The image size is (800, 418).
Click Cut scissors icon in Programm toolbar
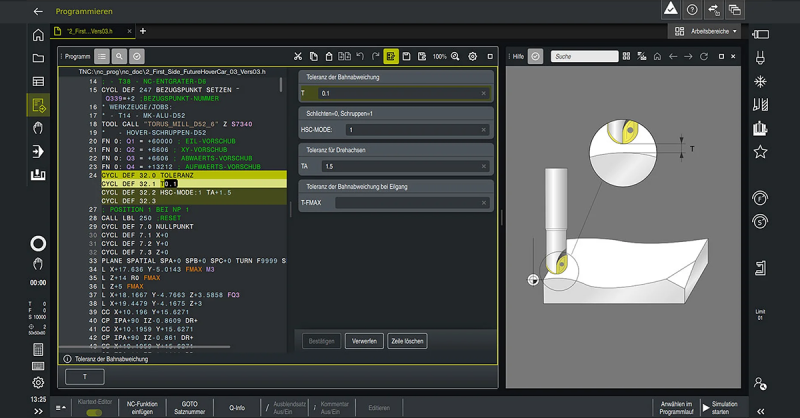pyautogui.click(x=298, y=56)
